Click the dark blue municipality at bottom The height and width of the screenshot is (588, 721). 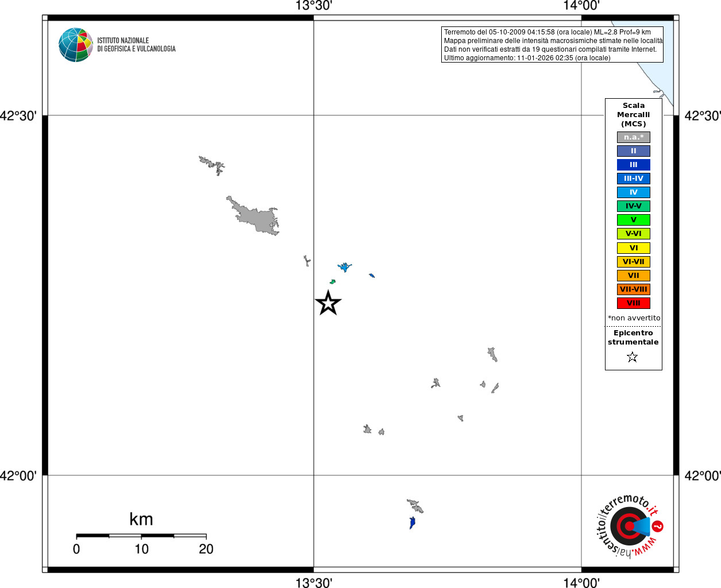412,523
